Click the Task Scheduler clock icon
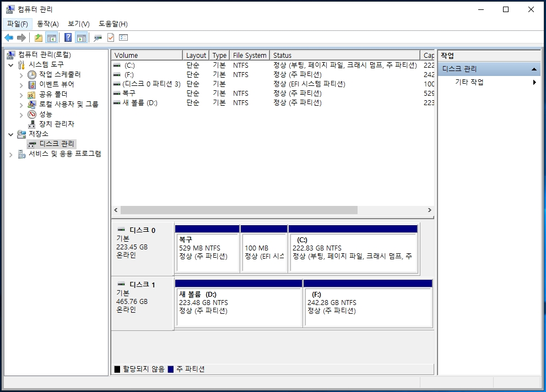This screenshot has height=392, width=546. point(32,74)
